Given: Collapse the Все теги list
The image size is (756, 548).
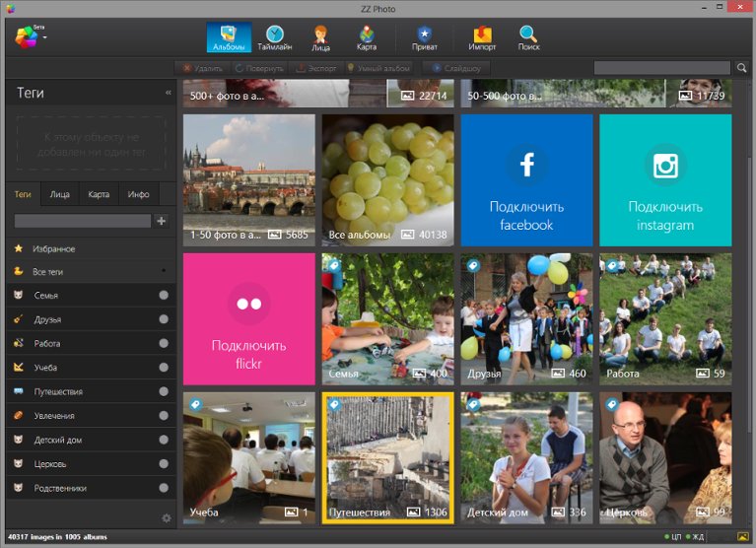Looking at the screenshot, I should 164,271.
